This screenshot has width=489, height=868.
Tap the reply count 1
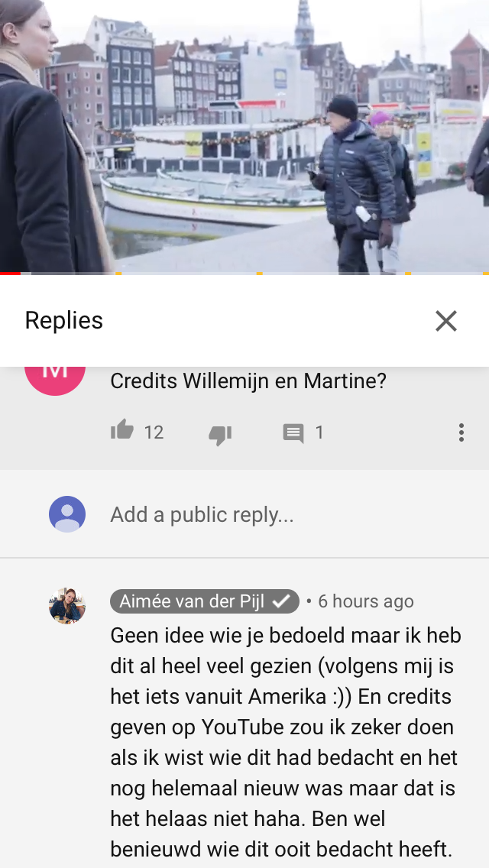pos(319,432)
